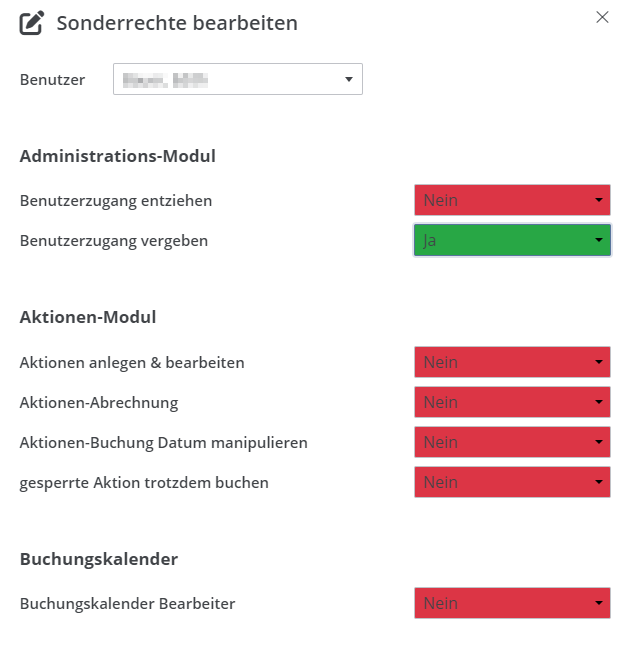Click the Aktionen-Modul section heading

[88, 318]
